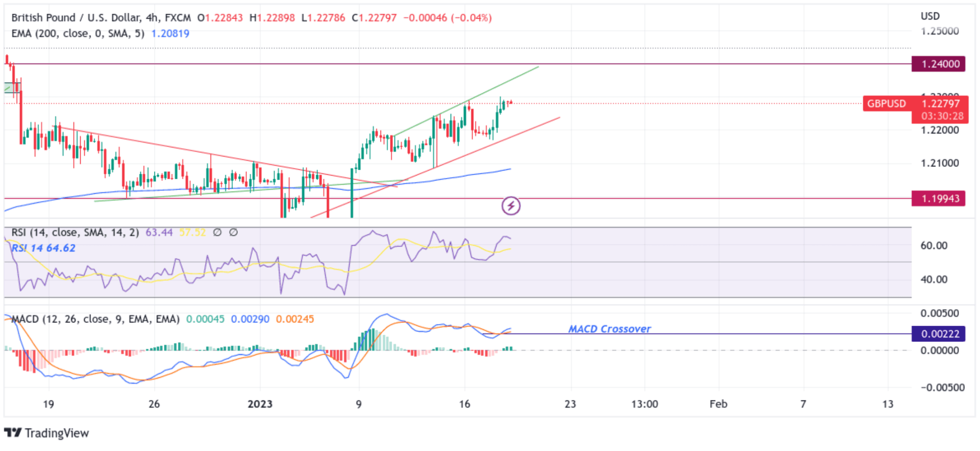Click the MACD histogram value 0.00045

205,319
